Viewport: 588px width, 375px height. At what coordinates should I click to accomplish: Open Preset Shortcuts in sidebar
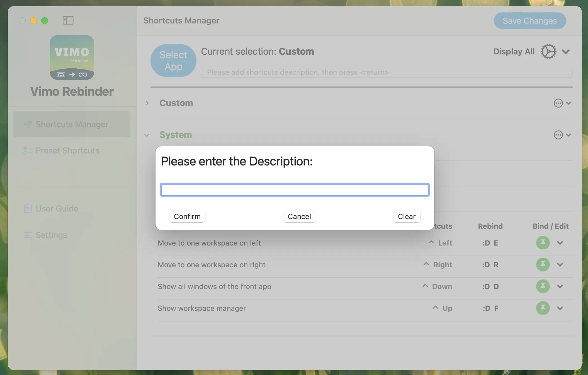pos(67,151)
